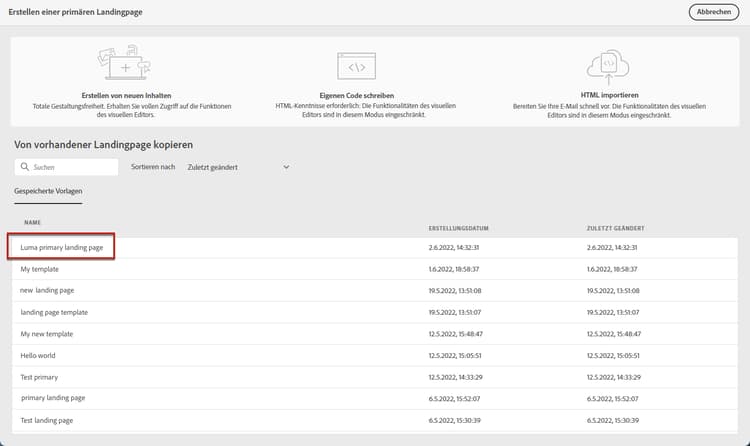The height and width of the screenshot is (446, 750).
Task: Click the 'Eigenen Code schreiben' code icon
Action: pyautogui.click(x=355, y=66)
